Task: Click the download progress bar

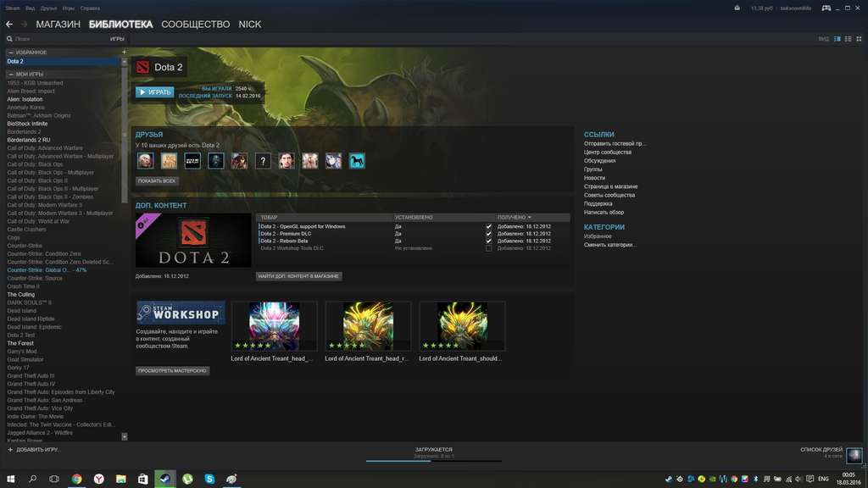Action: click(433, 460)
